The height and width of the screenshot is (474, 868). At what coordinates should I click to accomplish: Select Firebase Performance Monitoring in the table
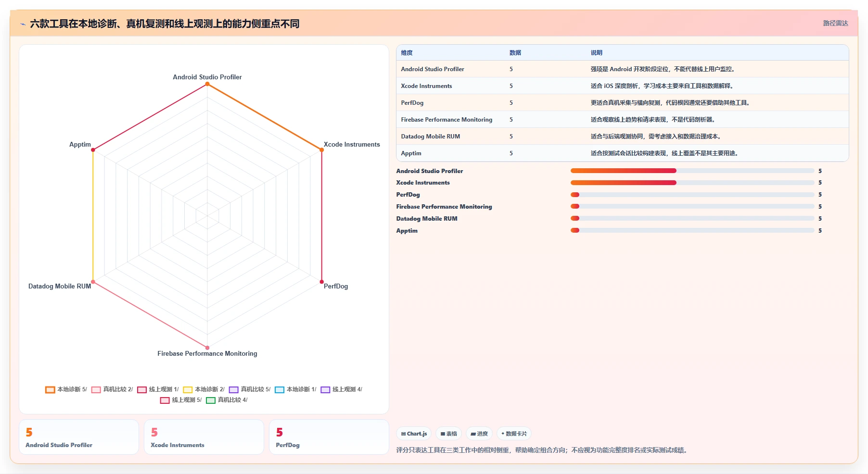(447, 120)
